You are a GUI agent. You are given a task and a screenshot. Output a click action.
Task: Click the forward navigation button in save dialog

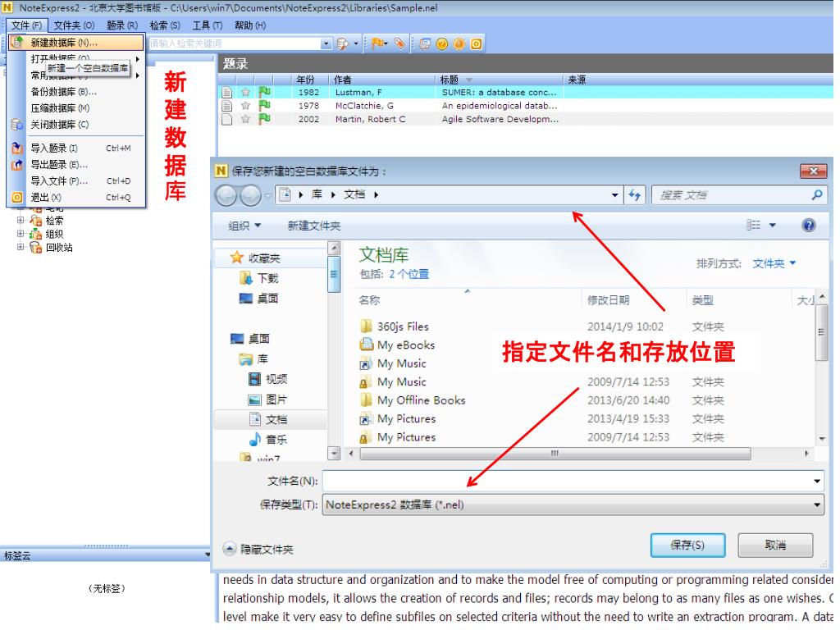click(x=251, y=196)
